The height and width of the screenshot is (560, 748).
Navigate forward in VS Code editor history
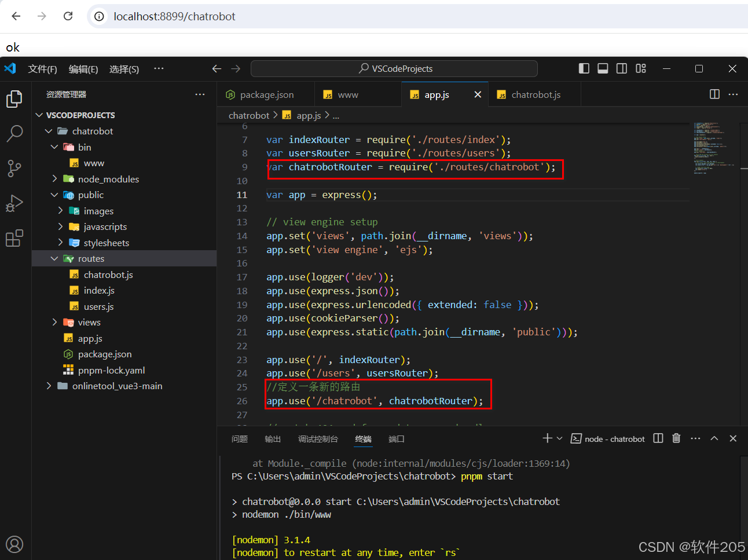236,68
